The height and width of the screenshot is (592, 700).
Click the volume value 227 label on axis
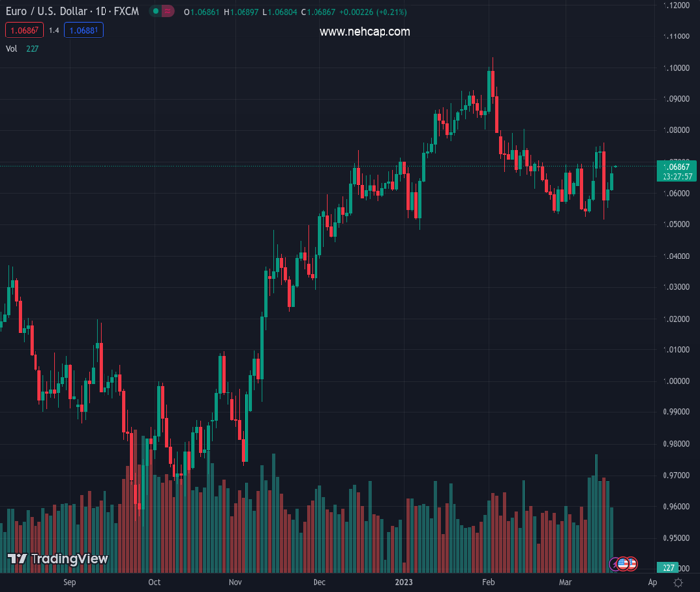click(x=669, y=568)
